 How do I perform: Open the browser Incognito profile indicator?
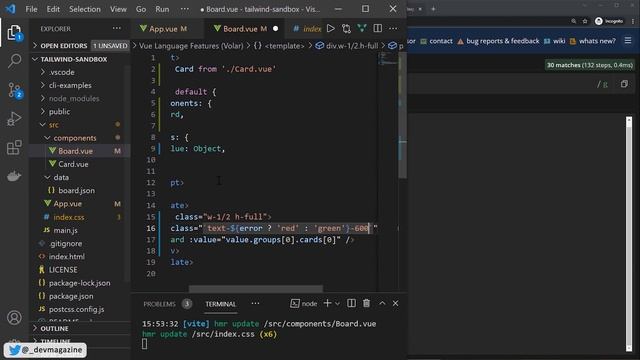coord(609,21)
